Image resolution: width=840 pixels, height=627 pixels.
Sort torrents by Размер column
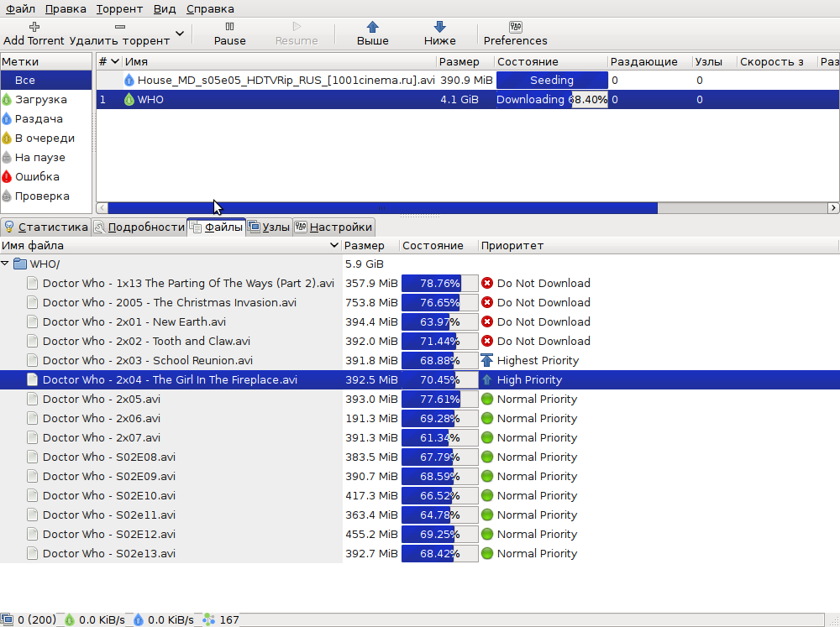[x=465, y=61]
